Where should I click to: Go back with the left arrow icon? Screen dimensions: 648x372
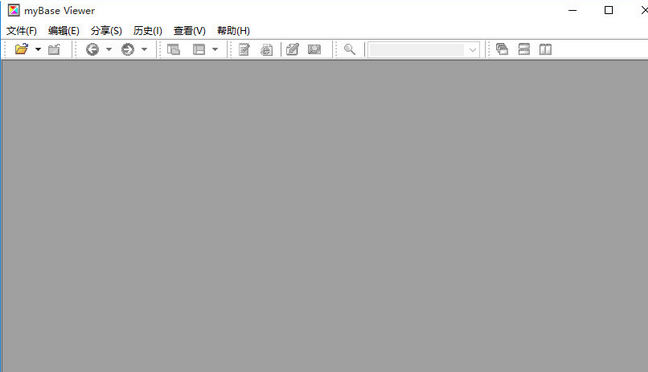[x=92, y=50]
